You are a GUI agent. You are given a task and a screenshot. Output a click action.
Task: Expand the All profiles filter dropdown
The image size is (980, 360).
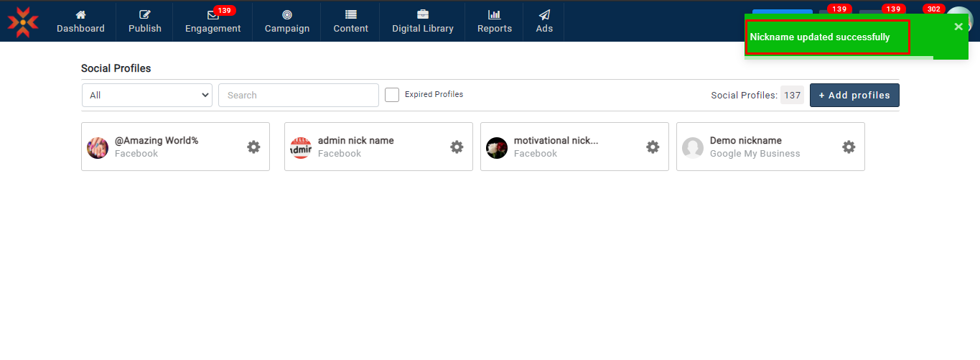(x=147, y=95)
